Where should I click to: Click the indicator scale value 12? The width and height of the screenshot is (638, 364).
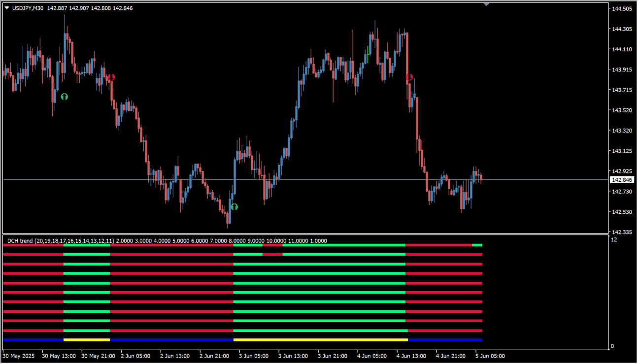point(614,240)
